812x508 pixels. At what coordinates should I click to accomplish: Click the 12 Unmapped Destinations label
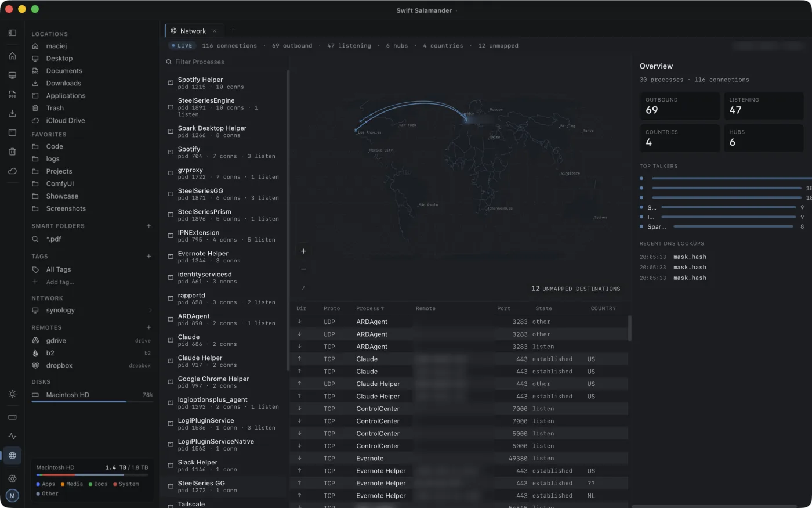575,289
